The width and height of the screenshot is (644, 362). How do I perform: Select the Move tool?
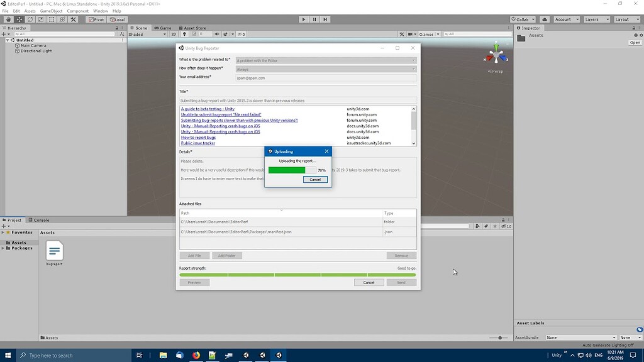(19, 19)
